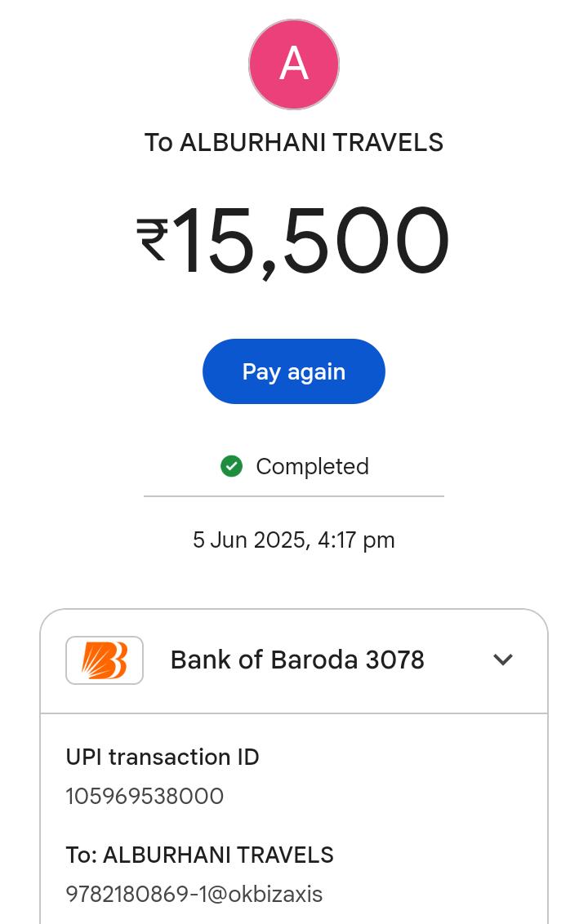Tap the transaction ID number 105969538000
This screenshot has height=924, width=588.
coord(145,797)
